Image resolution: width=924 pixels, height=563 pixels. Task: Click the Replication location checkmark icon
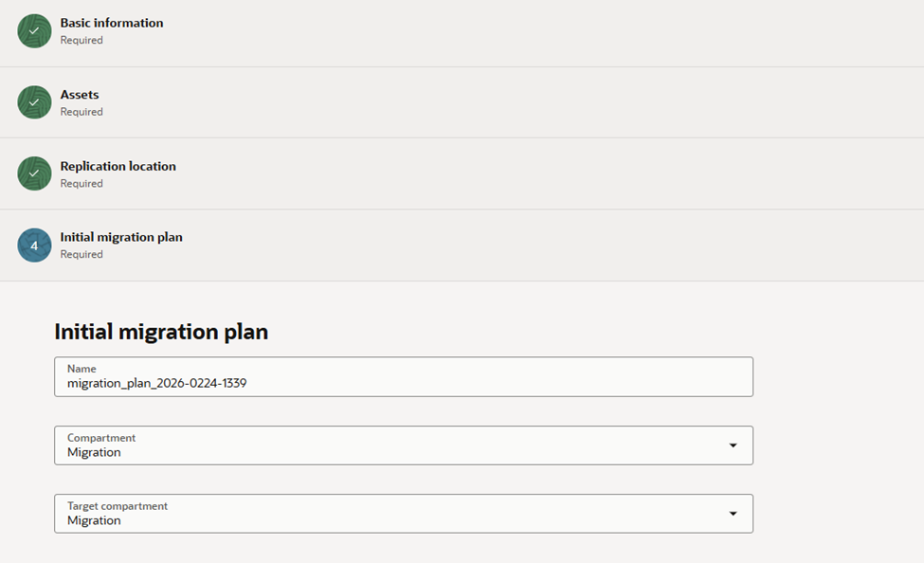[x=34, y=173]
